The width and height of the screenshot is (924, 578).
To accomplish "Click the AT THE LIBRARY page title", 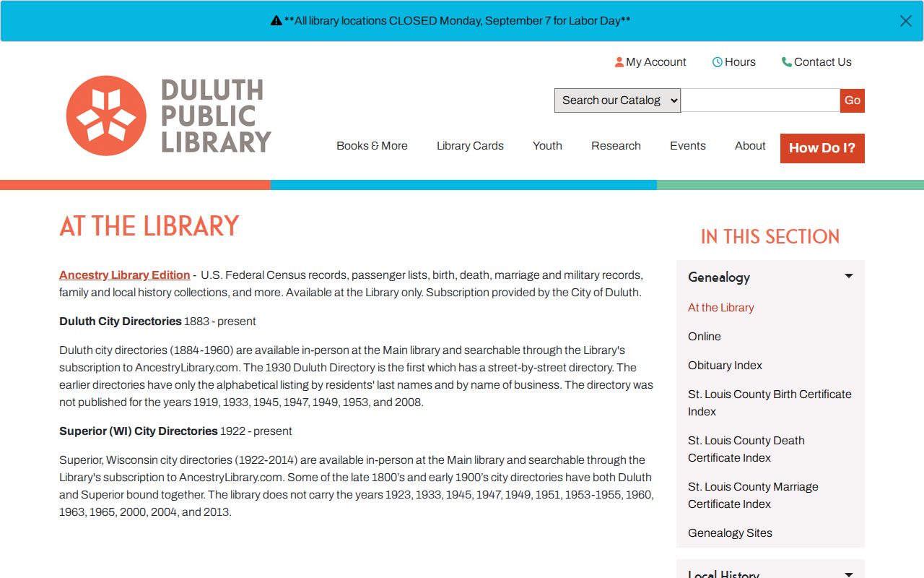I will (149, 226).
